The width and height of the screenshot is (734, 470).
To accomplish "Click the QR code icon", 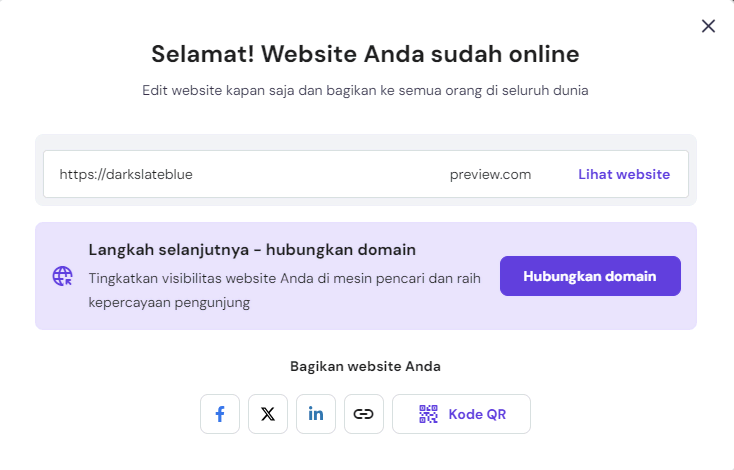I will point(429,414).
